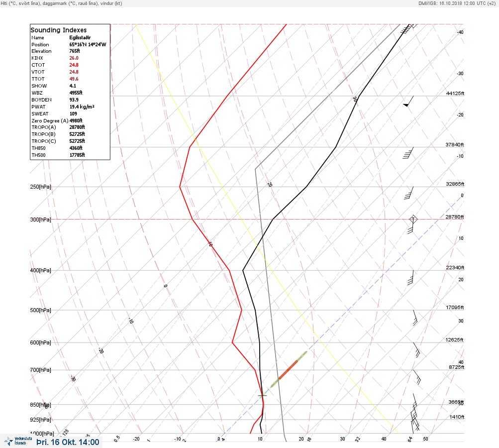Image resolution: width=499 pixels, height=448 pixels.
Task: Click the WBZ value '4955ft'
Action: (x=76, y=93)
